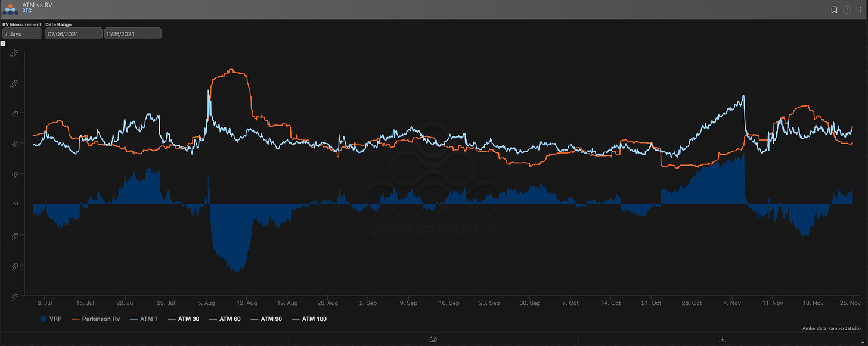Viewport: 868px width, 346px height.
Task: Click the Amberdata (amberdata.io) credit link
Action: (833, 328)
